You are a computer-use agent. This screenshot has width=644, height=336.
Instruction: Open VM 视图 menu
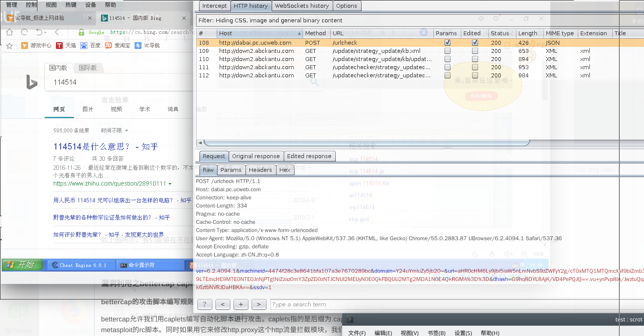pos(51,5)
